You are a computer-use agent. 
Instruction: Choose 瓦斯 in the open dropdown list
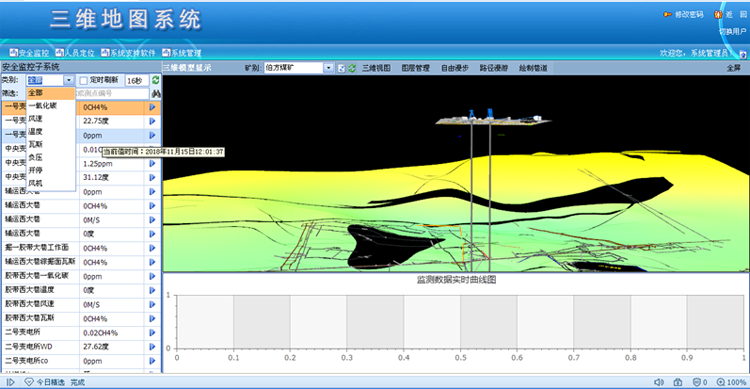(35, 144)
